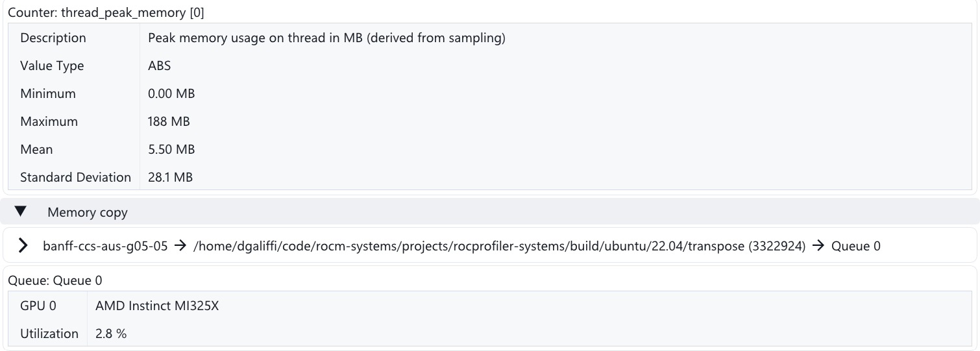Click the Standard Deviation label

[x=75, y=177]
